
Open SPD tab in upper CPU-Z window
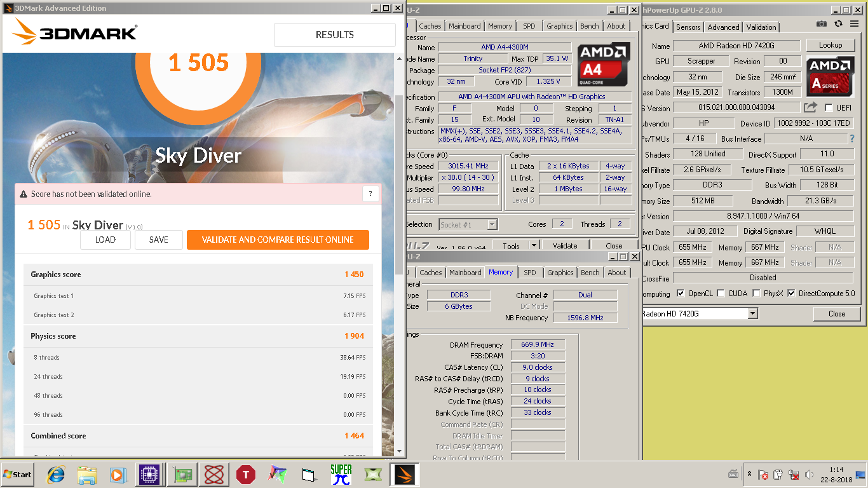pyautogui.click(x=529, y=26)
